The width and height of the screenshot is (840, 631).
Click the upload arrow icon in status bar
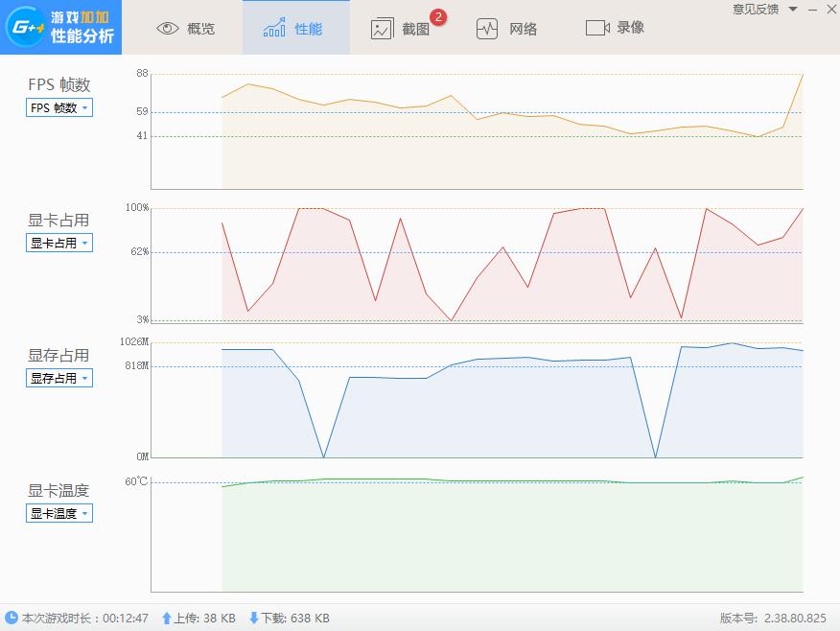point(166,619)
